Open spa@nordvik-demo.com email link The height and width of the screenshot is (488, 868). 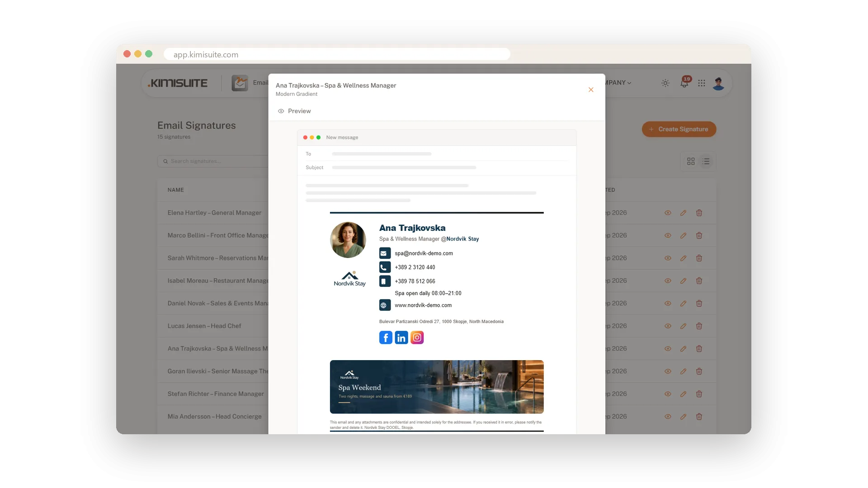pyautogui.click(x=424, y=253)
